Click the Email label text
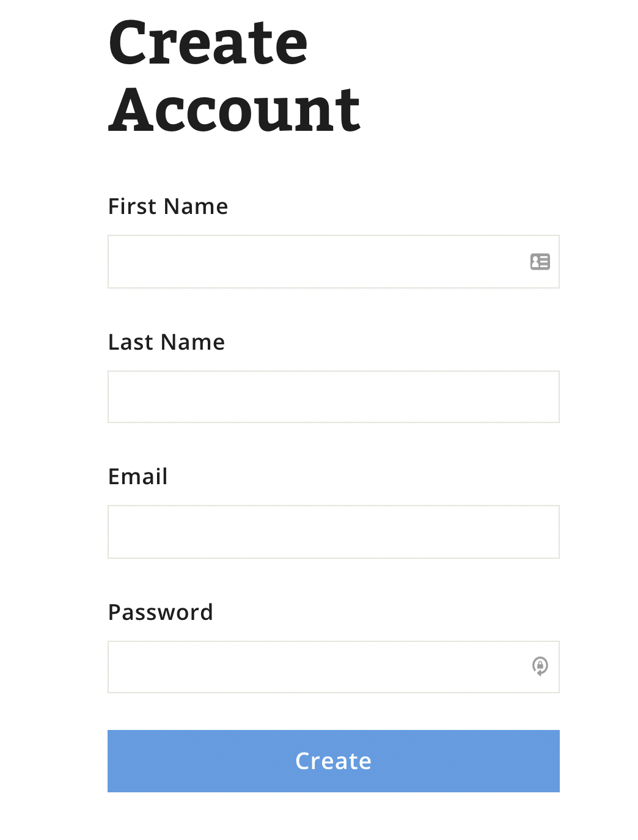638x840 pixels. point(137,477)
